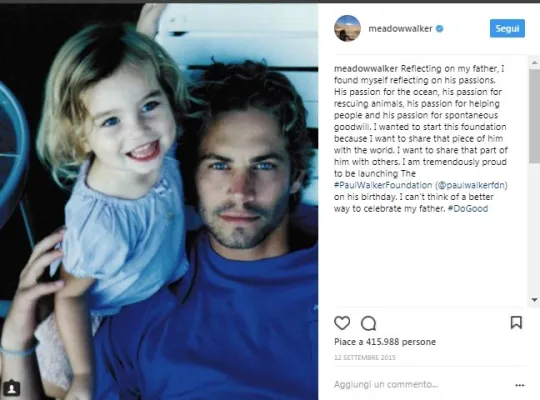Click the blue verified badge

tap(439, 29)
